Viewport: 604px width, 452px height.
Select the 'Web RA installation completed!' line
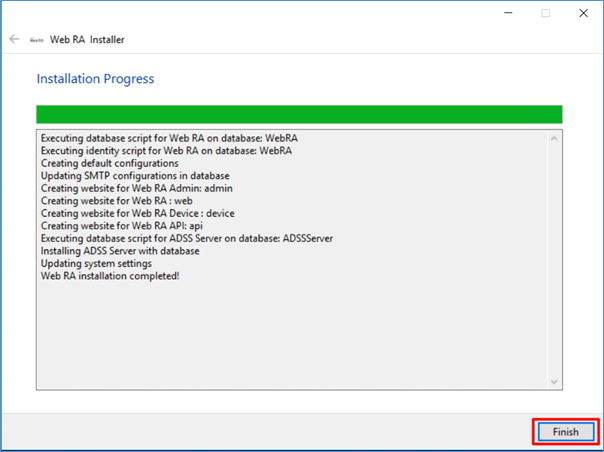tap(110, 276)
